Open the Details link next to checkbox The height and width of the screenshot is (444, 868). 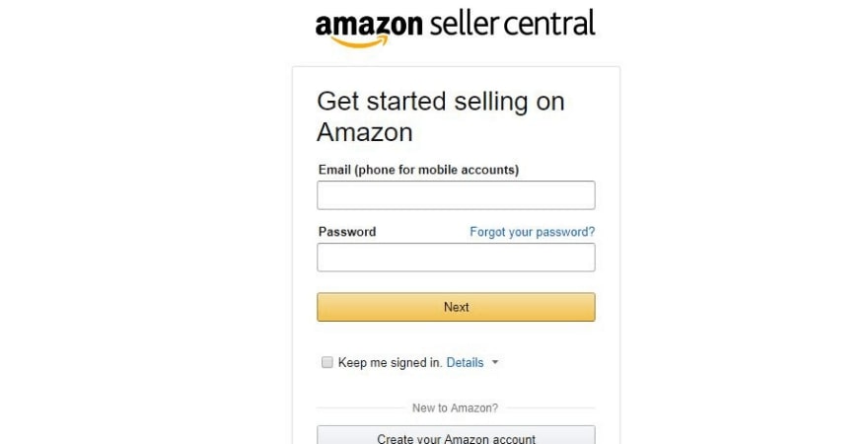click(x=465, y=362)
